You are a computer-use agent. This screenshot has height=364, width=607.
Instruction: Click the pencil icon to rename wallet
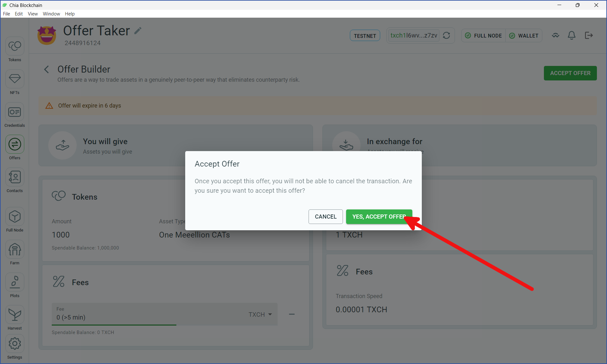(x=138, y=31)
